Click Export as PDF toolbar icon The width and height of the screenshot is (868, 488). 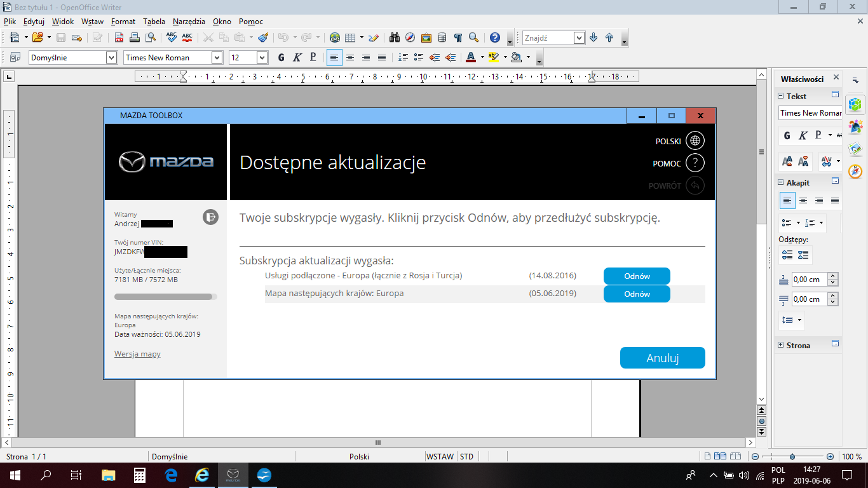tap(119, 37)
